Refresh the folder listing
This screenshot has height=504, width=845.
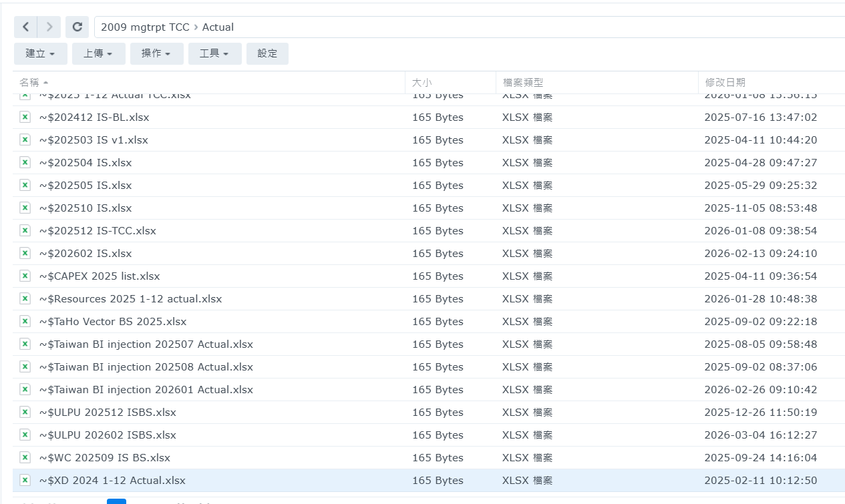77,27
